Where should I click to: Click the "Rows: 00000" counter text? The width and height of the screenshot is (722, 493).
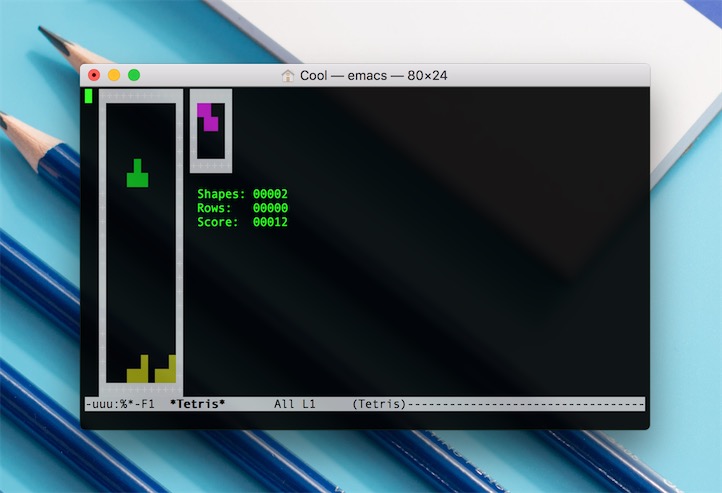[x=242, y=208]
